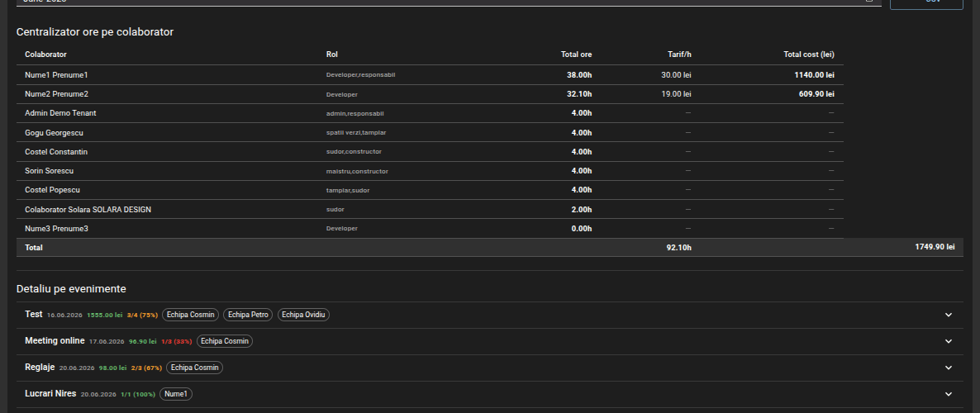Click the 1/1 (100%) progress in Lucrari Nires
Screen dimensions: 980x413
pyautogui.click(x=138, y=394)
